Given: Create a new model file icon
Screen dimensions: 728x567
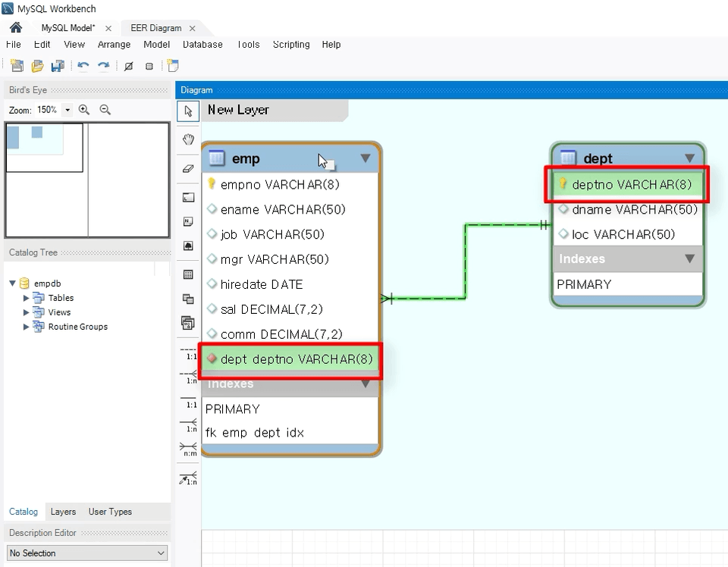Looking at the screenshot, I should 17,66.
